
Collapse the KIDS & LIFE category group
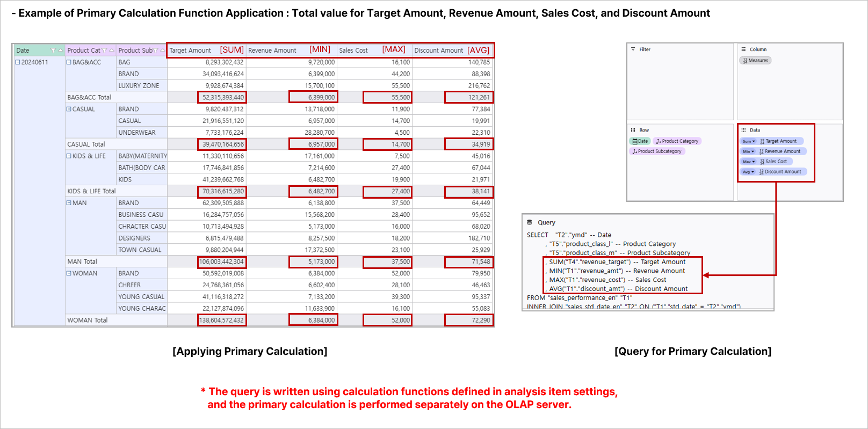(x=69, y=156)
